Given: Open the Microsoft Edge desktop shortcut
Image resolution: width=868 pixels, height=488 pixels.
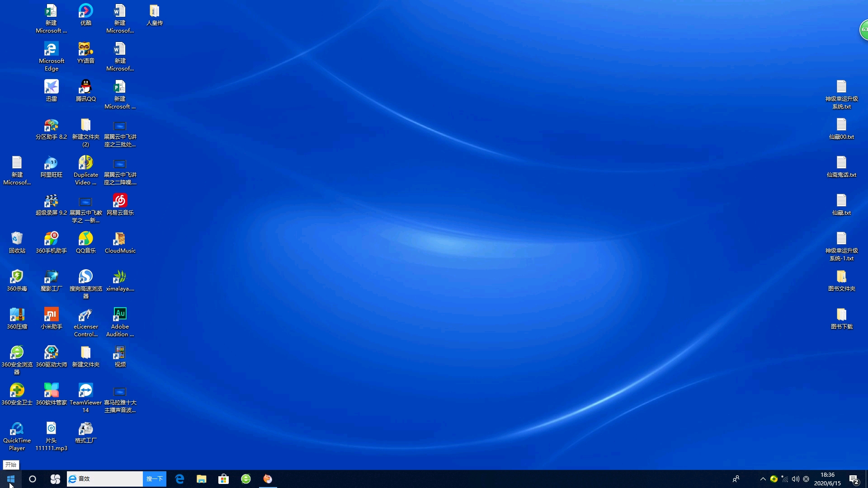Looking at the screenshot, I should coord(51,56).
